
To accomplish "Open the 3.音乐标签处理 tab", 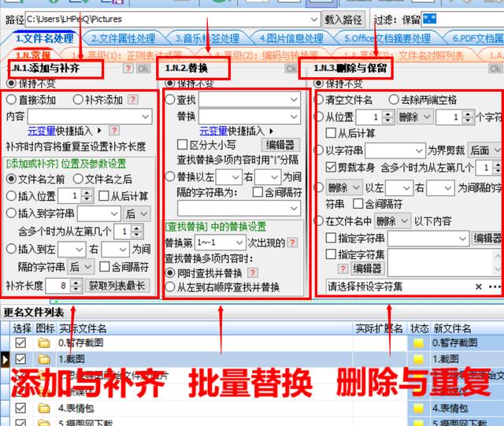I will [x=207, y=39].
